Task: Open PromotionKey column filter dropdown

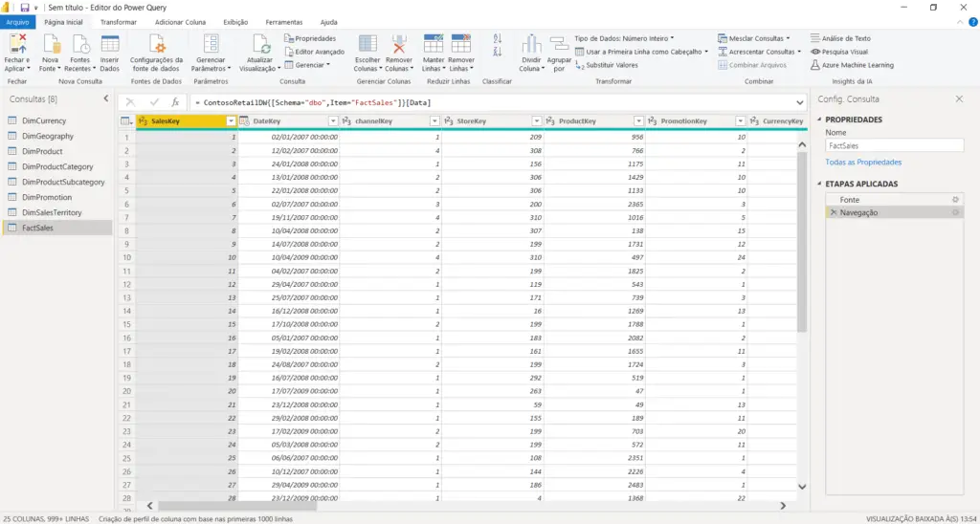Action: 741,121
